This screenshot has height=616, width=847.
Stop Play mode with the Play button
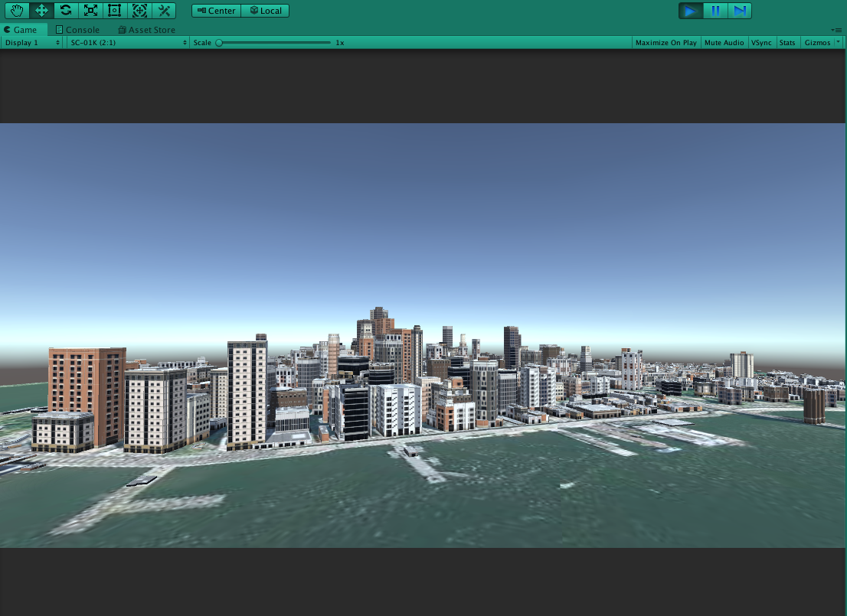(x=690, y=10)
